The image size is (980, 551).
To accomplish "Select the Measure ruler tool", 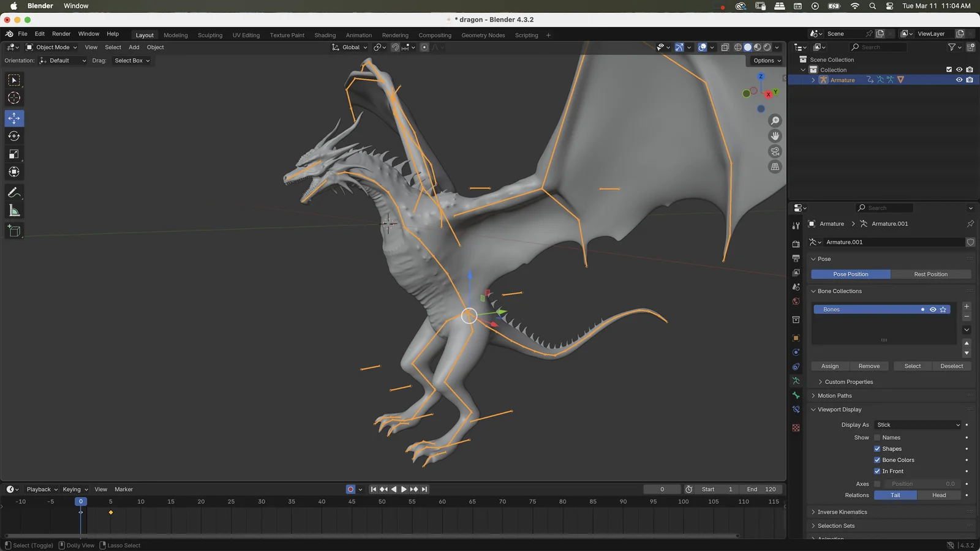I will pos(14,211).
